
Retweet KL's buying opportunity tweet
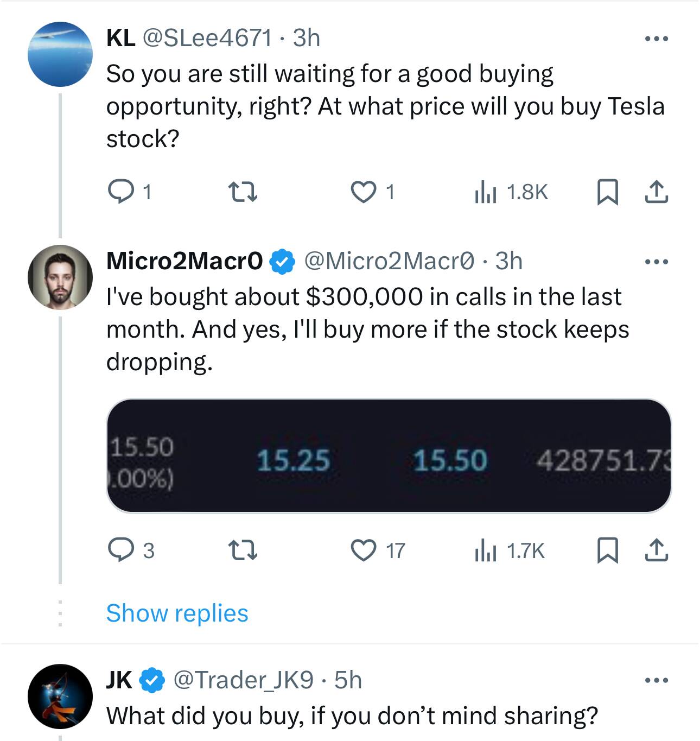pyautogui.click(x=241, y=192)
